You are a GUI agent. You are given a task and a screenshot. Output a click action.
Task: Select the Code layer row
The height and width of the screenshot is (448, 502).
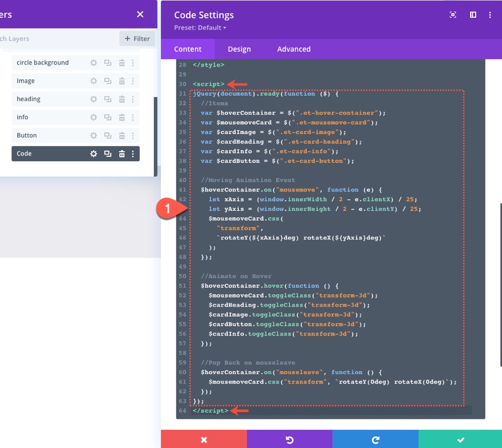pyautogui.click(x=75, y=154)
